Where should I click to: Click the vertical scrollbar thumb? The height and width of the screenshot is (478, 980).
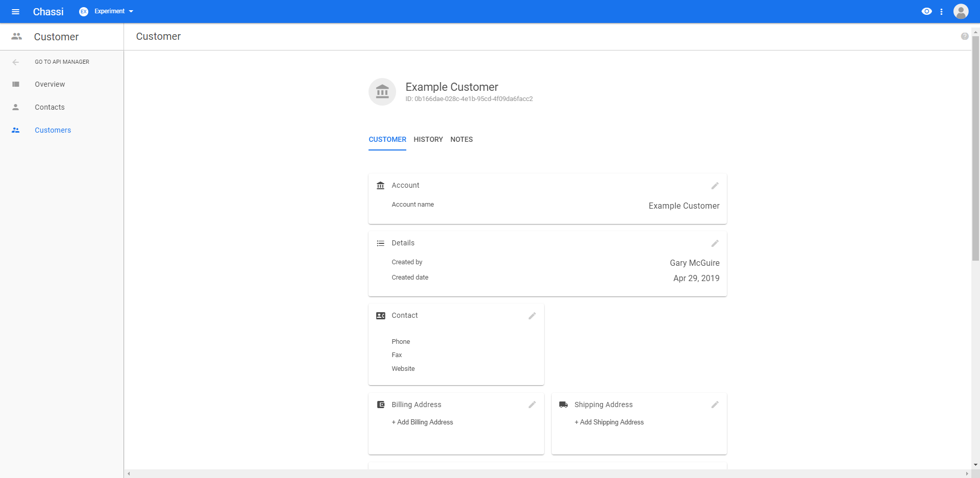[x=975, y=148]
